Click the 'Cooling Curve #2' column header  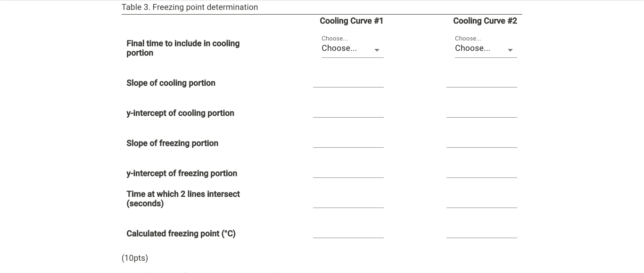coord(485,21)
